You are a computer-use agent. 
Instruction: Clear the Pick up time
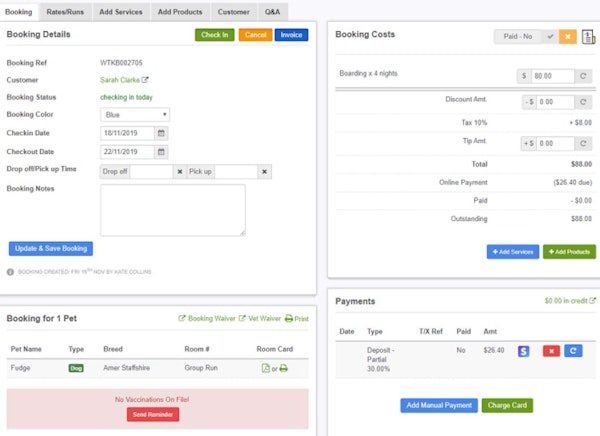(x=264, y=171)
